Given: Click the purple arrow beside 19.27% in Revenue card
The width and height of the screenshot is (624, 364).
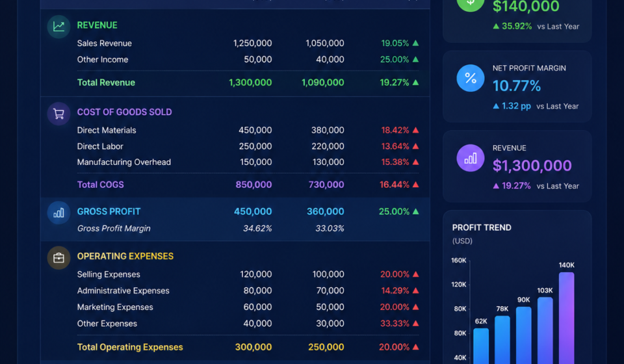Looking at the screenshot, I should pyautogui.click(x=496, y=186).
